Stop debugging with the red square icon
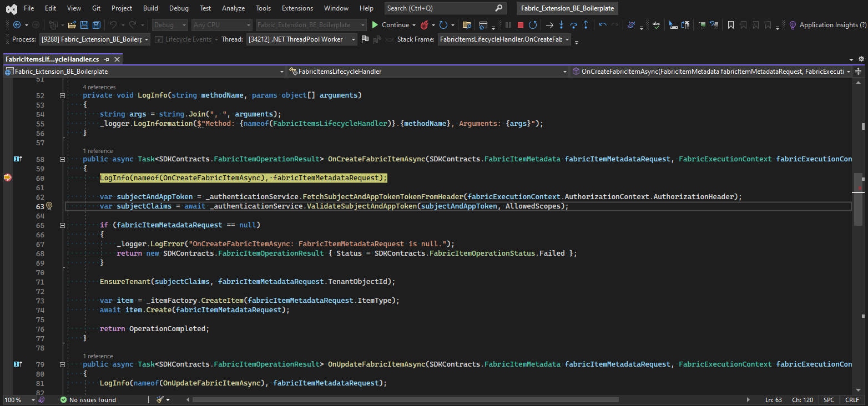 [x=521, y=24]
